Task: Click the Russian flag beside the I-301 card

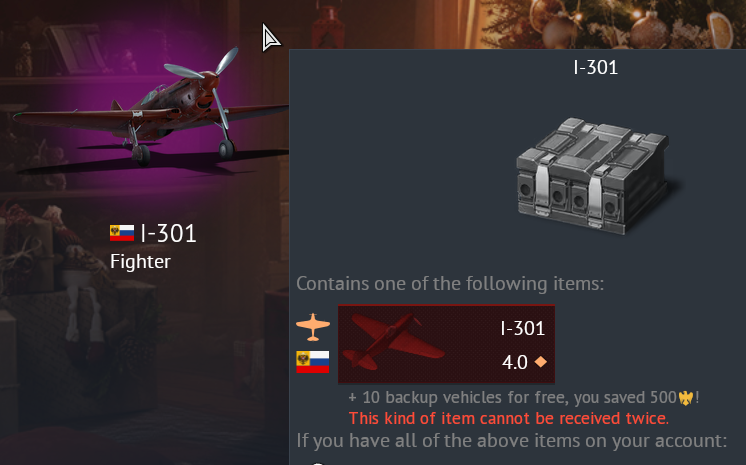Action: pos(313,362)
